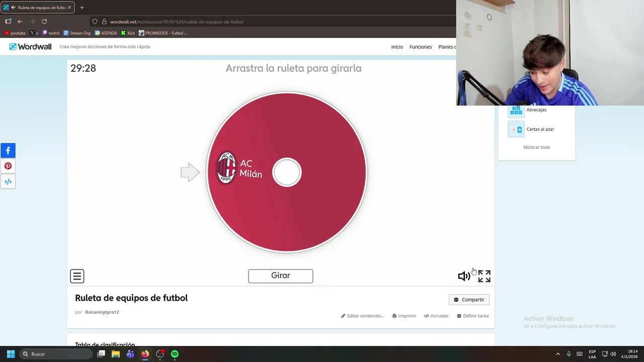Viewport: 644px width, 362px height.
Task: Close the Ruleta de equipos tab
Action: coord(69,8)
